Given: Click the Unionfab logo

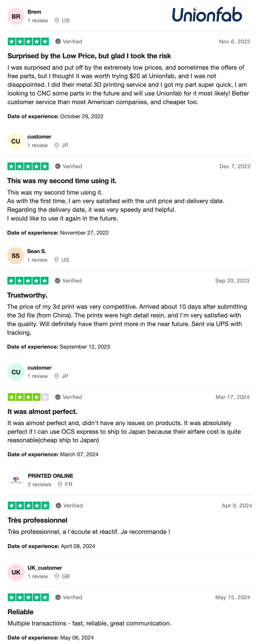Looking at the screenshot, I should point(207,15).
